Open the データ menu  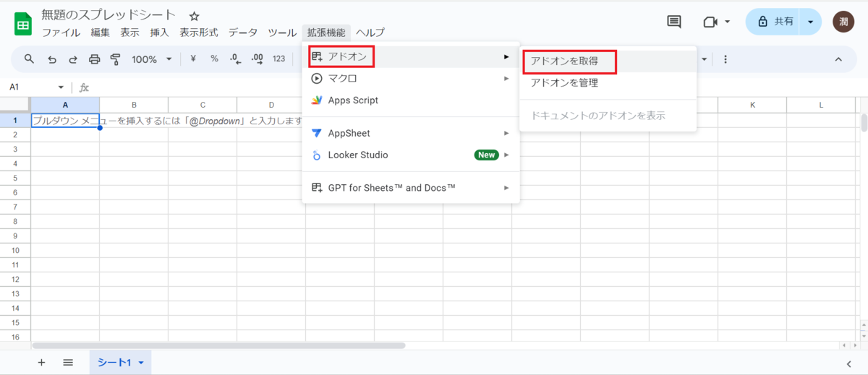point(243,33)
